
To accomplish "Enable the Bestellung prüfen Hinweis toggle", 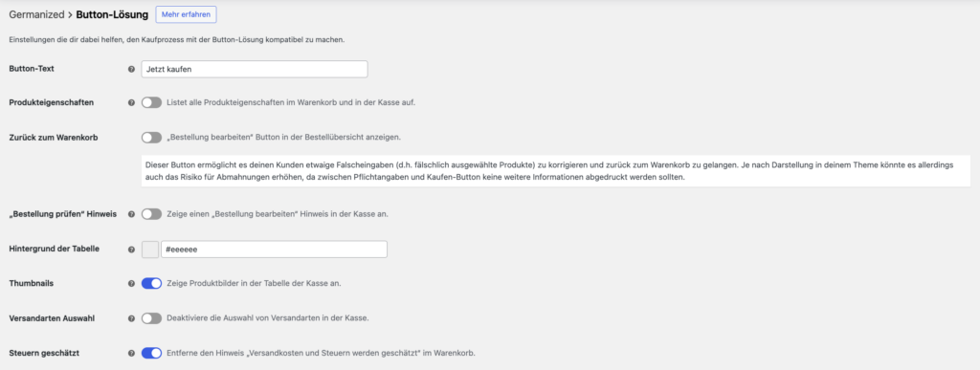I will pyautogui.click(x=151, y=214).
